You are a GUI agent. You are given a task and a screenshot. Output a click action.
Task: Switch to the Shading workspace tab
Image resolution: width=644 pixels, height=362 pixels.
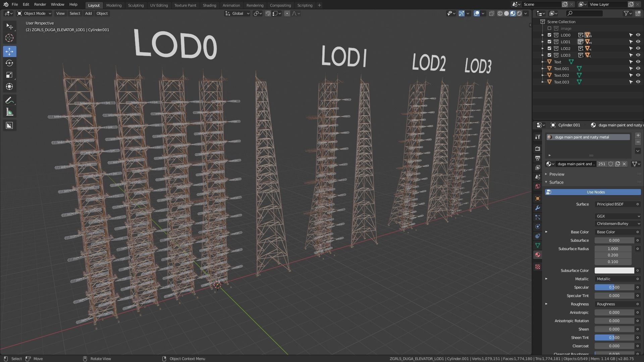click(209, 5)
